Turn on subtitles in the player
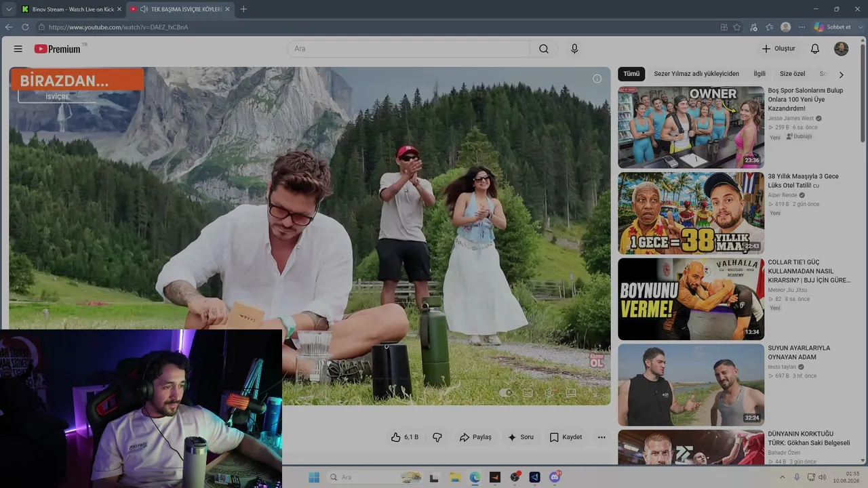 click(528, 392)
